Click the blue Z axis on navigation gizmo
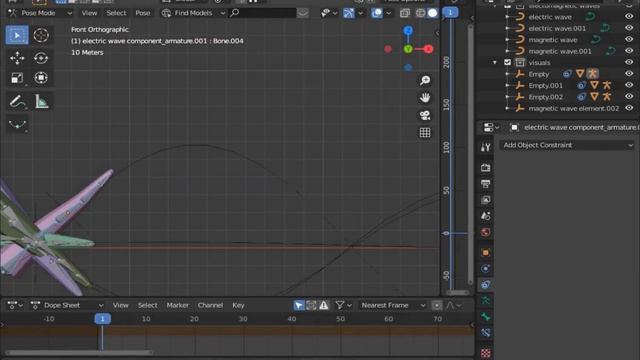This screenshot has height=360, width=640. click(408, 31)
